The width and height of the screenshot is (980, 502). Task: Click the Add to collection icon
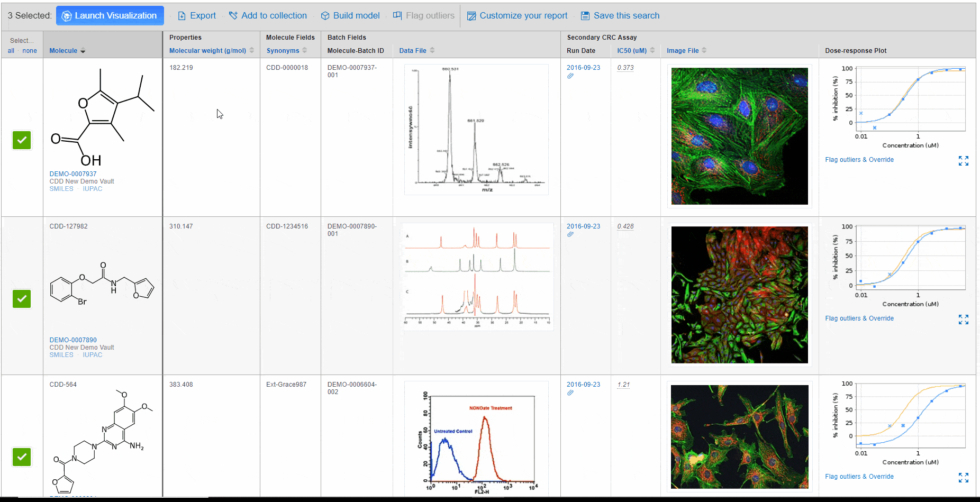pos(233,15)
